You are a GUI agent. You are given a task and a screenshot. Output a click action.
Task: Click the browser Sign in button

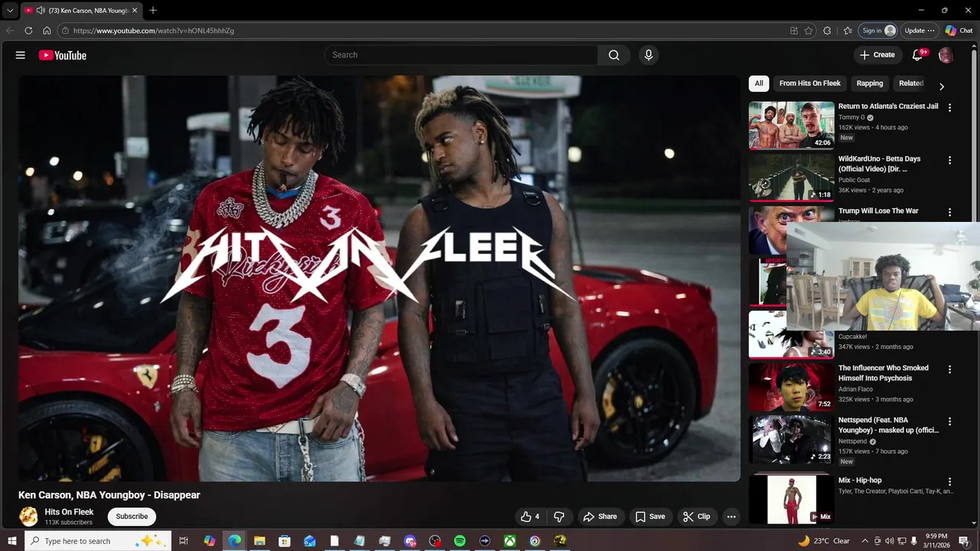click(x=877, y=31)
